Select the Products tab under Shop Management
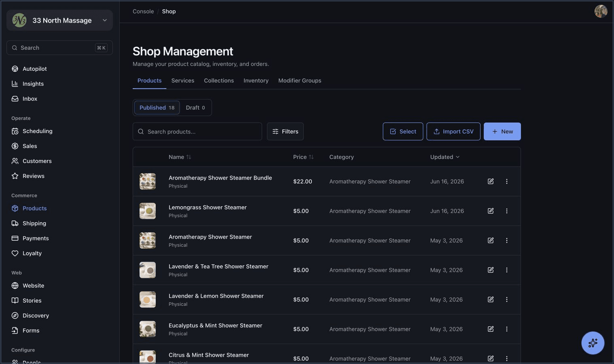 tap(150, 81)
